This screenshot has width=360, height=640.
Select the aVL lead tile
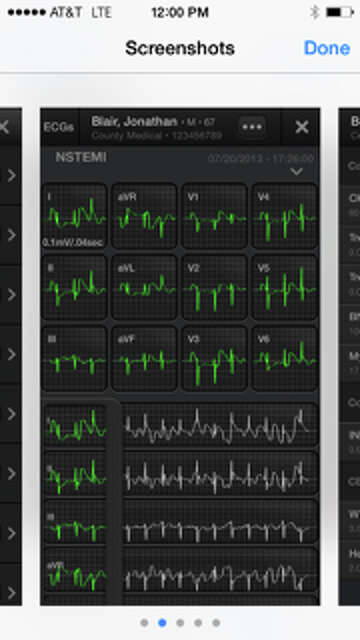pos(144,287)
